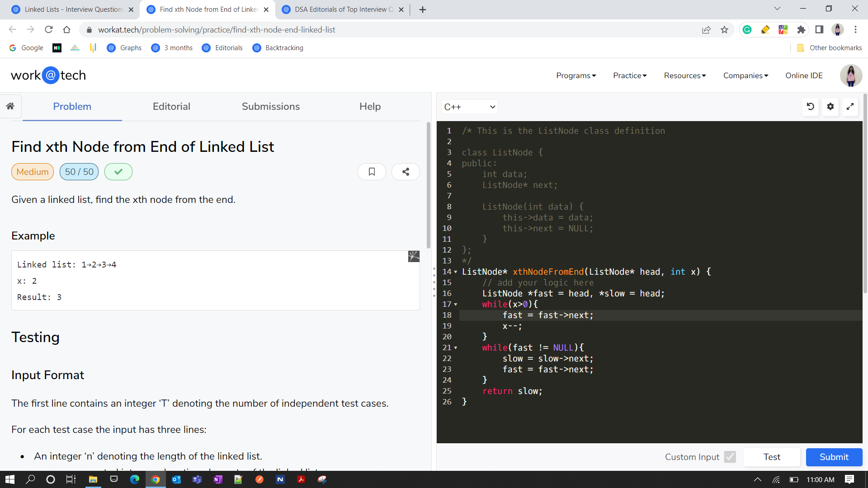Click the bookmark icon to save problem
The width and height of the screenshot is (868, 488).
(372, 172)
